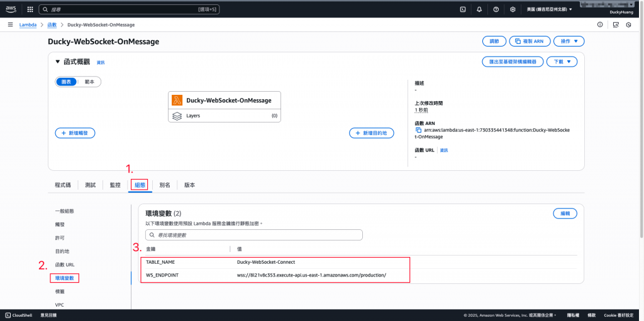Focus the environment variable search field
This screenshot has height=321, width=644.
tap(254, 235)
